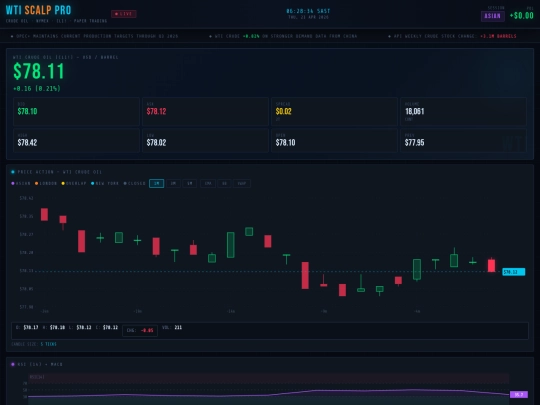Image resolution: width=540 pixels, height=405 pixels.
Task: Open the WTI crude demand data headline
Action: (283, 36)
